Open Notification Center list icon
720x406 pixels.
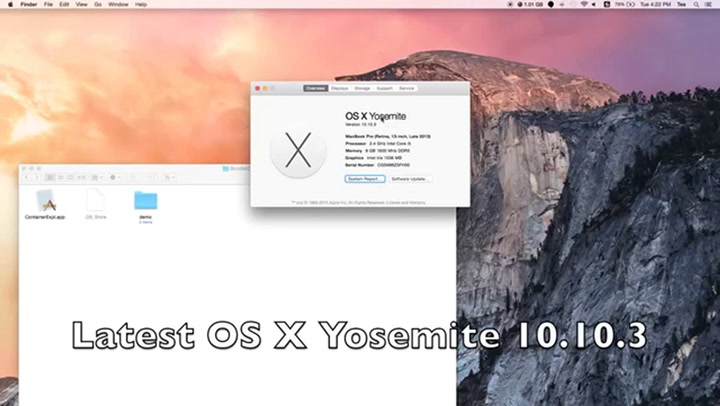pyautogui.click(x=708, y=4)
